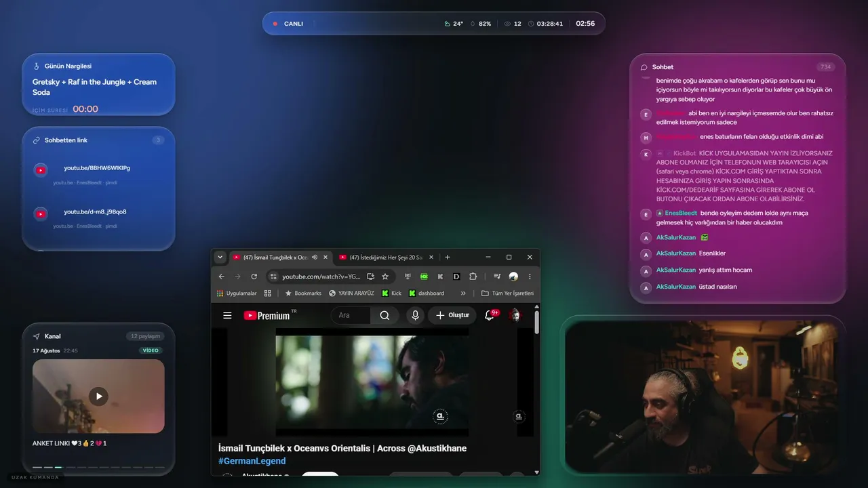Image resolution: width=868 pixels, height=488 pixels.
Task: Open the Chrome profile avatar
Action: [x=513, y=277]
